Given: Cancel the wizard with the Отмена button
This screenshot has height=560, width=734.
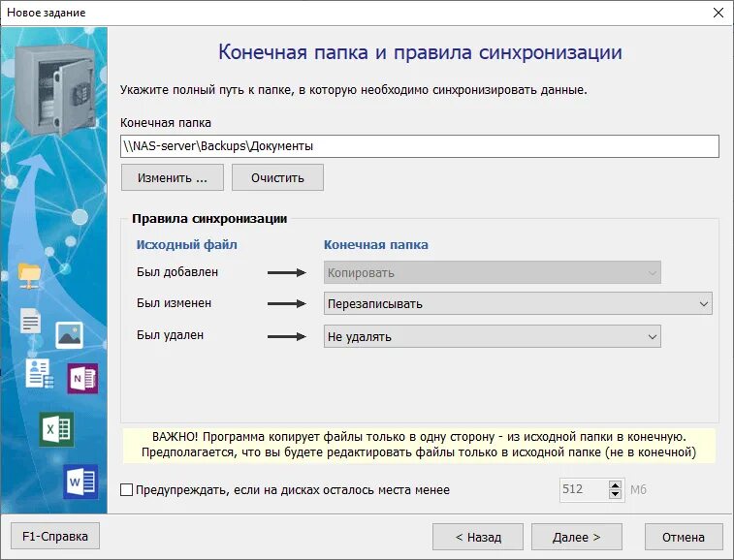Looking at the screenshot, I should pos(684,537).
